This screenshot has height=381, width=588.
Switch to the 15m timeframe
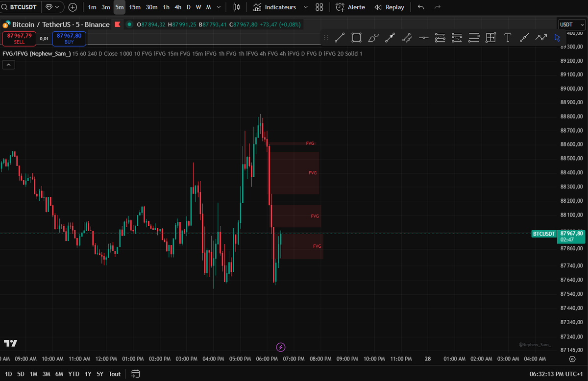(x=135, y=7)
